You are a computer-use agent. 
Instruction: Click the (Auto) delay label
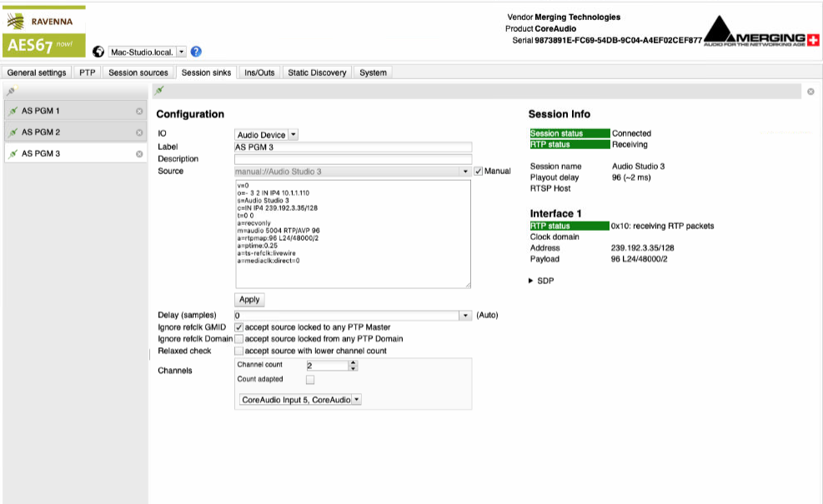click(x=487, y=315)
